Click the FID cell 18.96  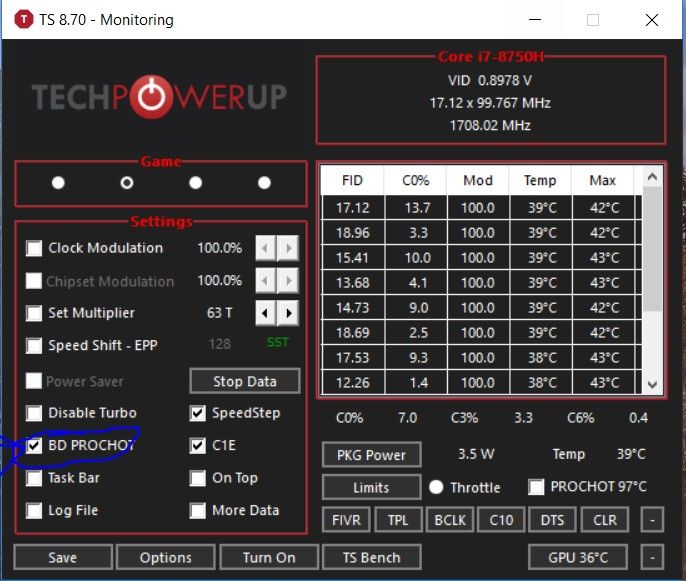coord(353,232)
